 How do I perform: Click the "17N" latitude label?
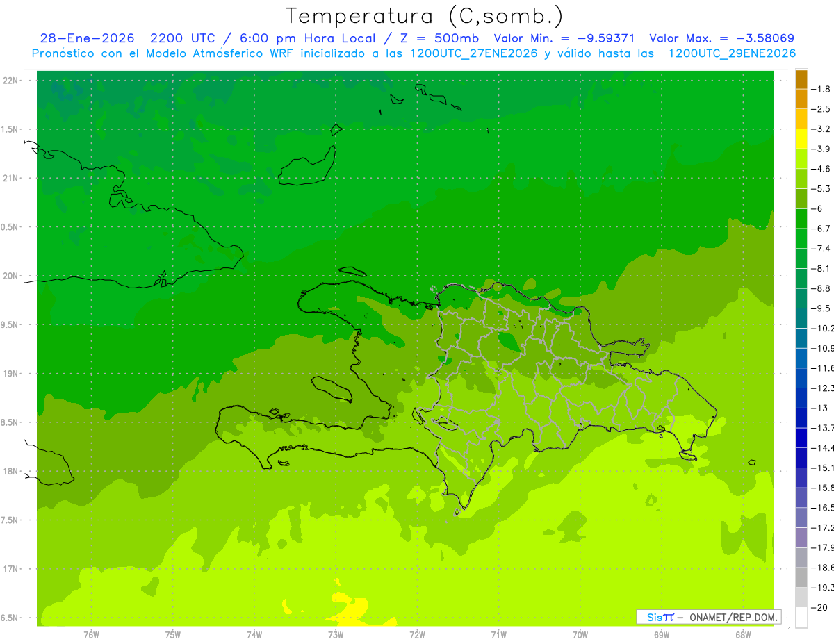tap(10, 569)
